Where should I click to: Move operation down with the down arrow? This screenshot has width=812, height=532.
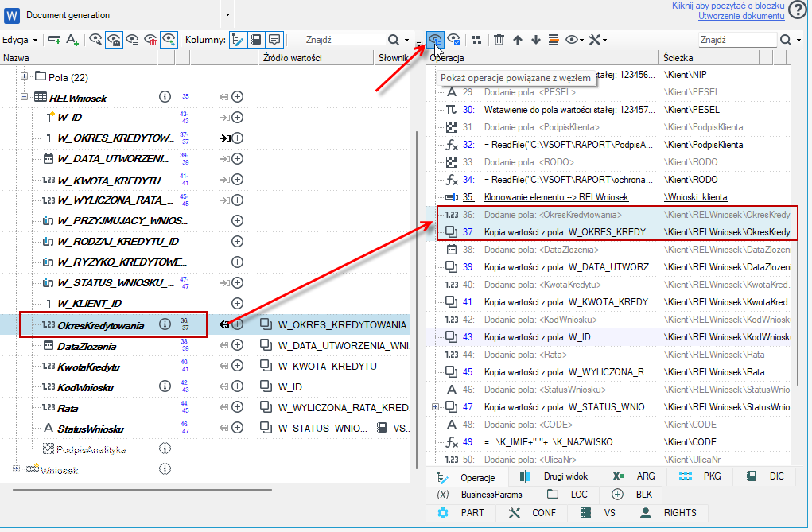(x=536, y=40)
